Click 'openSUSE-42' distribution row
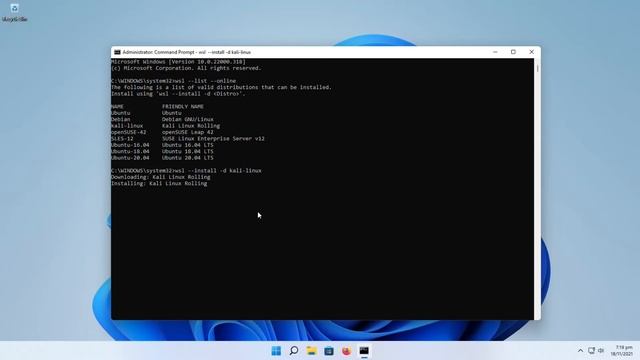The height and width of the screenshot is (360, 640). coord(162,132)
